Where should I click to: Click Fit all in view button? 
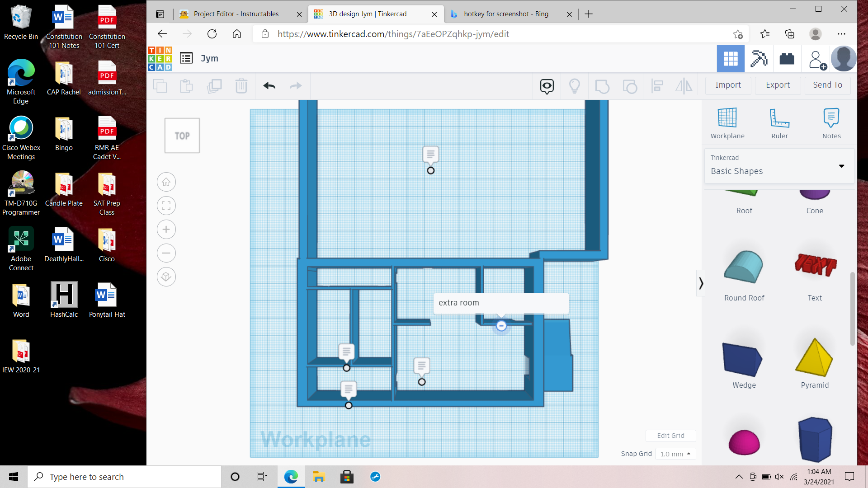166,206
